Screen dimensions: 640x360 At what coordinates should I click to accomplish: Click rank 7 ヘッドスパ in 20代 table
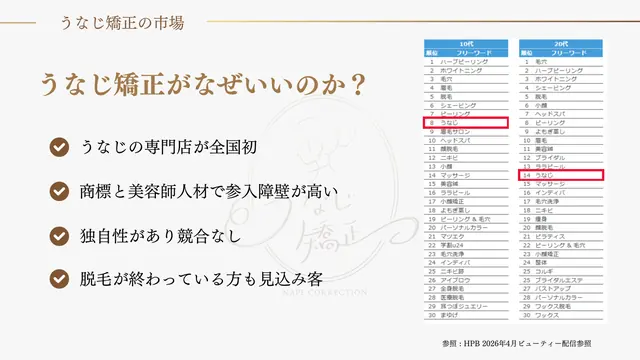pyautogui.click(x=561, y=114)
